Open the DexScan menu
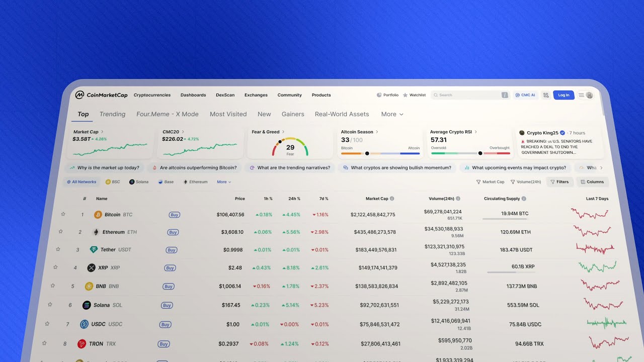Screen dimensions: 644x362 coord(225,95)
